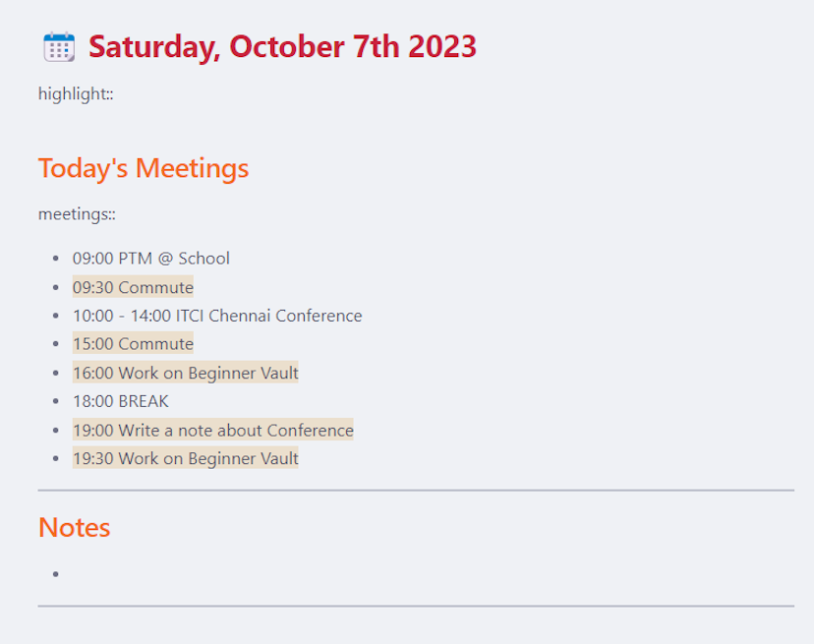Click the Notes section heading
Screen dimensions: 814x644
point(75,527)
